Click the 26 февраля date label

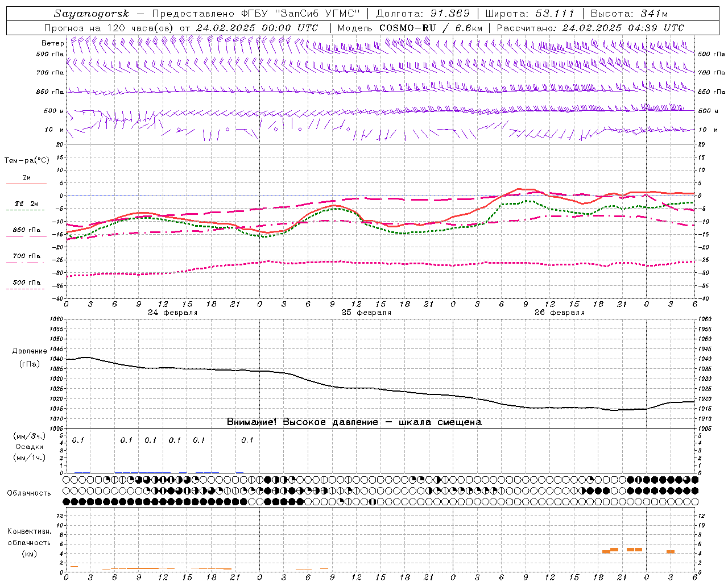(559, 313)
